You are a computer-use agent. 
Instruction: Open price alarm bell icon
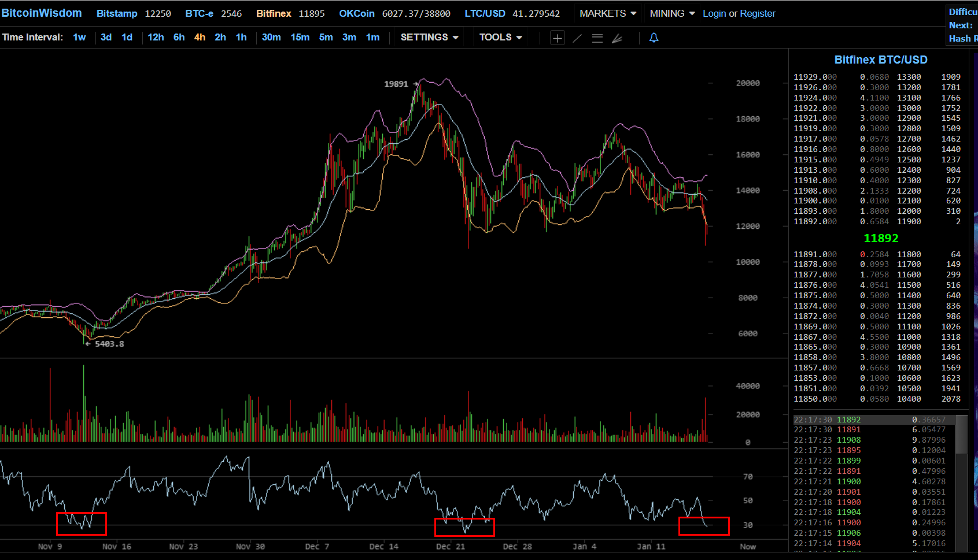point(654,38)
